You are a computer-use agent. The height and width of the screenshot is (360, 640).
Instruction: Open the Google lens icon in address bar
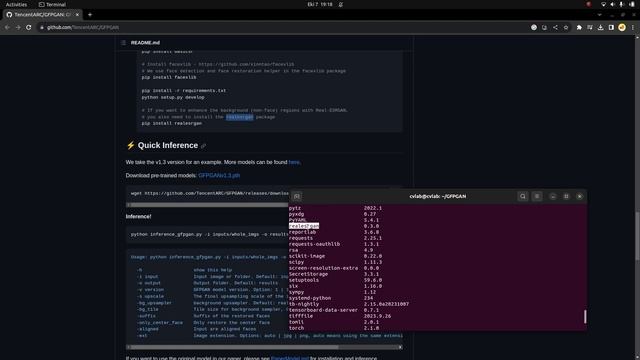point(534,27)
